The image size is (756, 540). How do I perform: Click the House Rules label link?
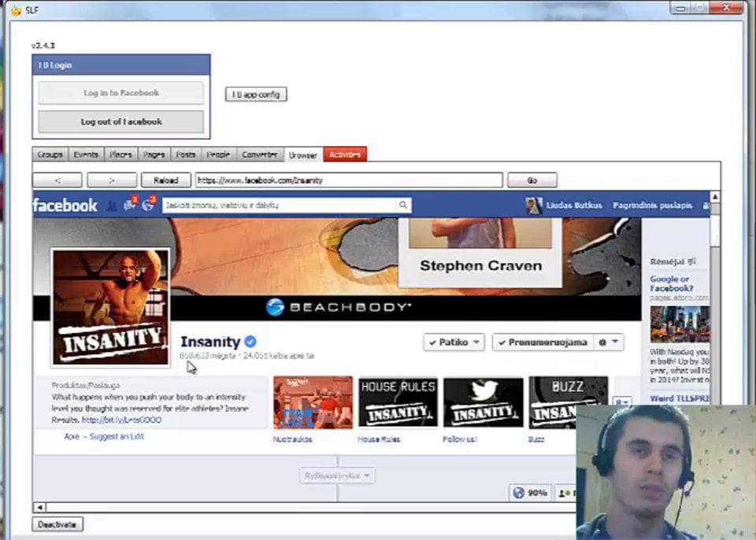pos(379,439)
